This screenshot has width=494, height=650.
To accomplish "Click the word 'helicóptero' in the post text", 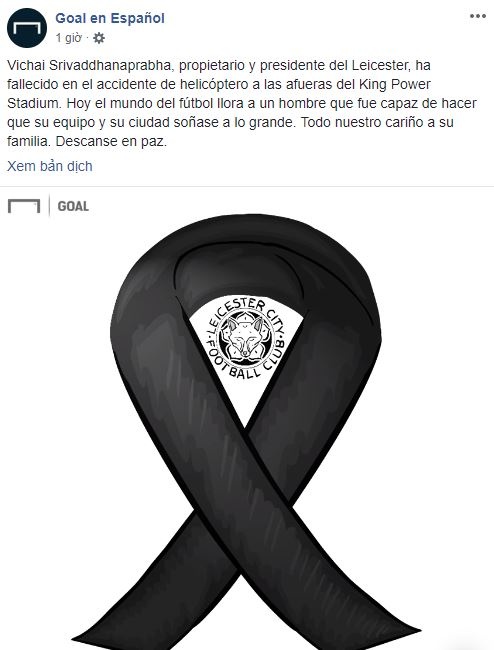I will [x=217, y=84].
